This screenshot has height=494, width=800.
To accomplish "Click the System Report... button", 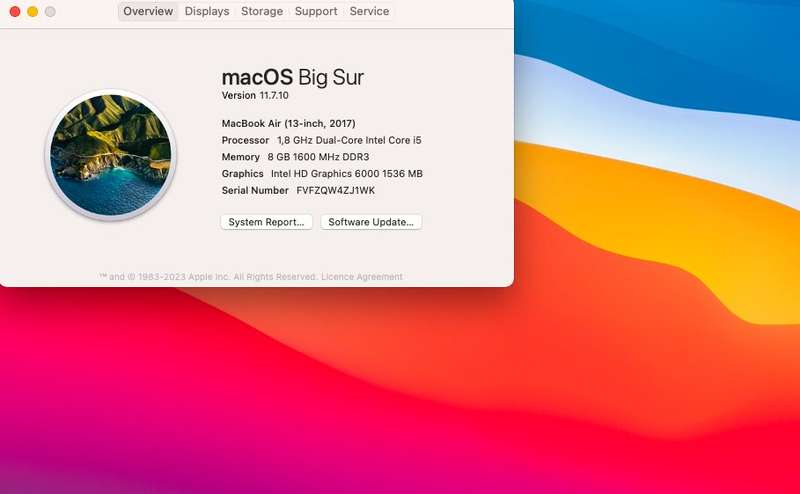I will coord(266,222).
